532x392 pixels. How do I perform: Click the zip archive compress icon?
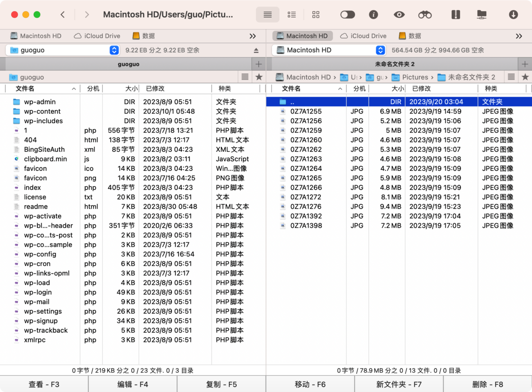pos(455,15)
